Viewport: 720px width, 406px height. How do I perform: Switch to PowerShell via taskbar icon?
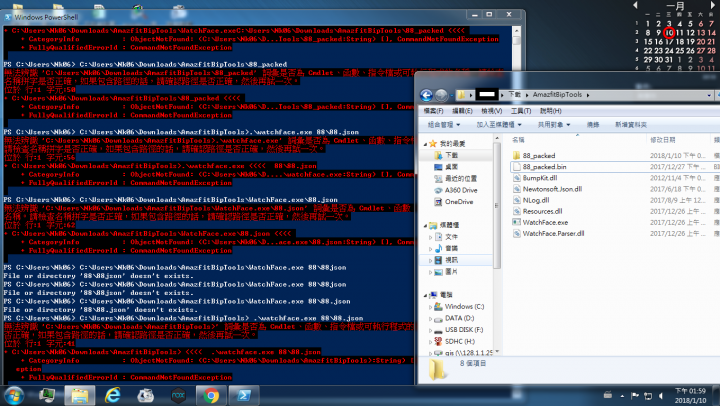(x=244, y=395)
